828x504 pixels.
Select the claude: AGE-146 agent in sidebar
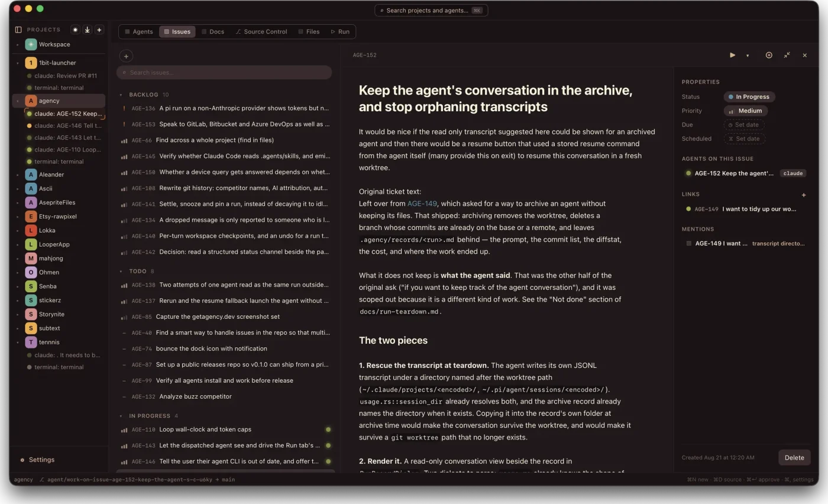pyautogui.click(x=64, y=125)
